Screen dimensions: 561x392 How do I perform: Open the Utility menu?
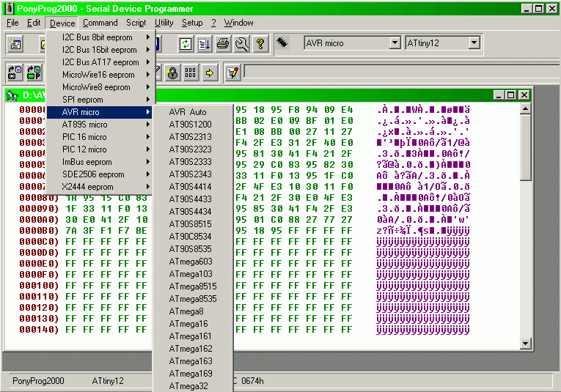[164, 23]
